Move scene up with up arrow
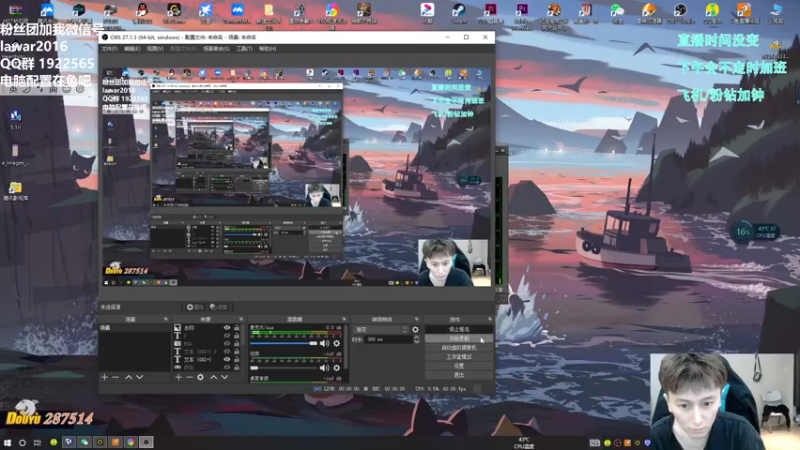 pyautogui.click(x=129, y=377)
